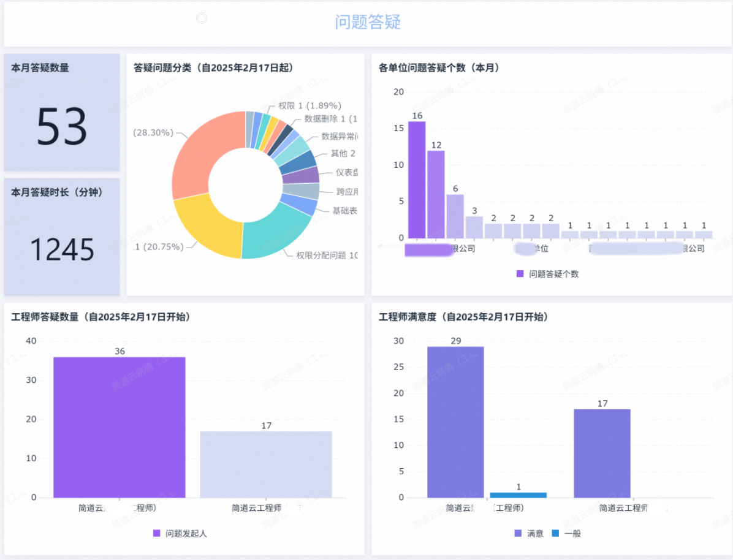
Task: Click the 答疑问题分类 chart title
Action: (x=214, y=68)
